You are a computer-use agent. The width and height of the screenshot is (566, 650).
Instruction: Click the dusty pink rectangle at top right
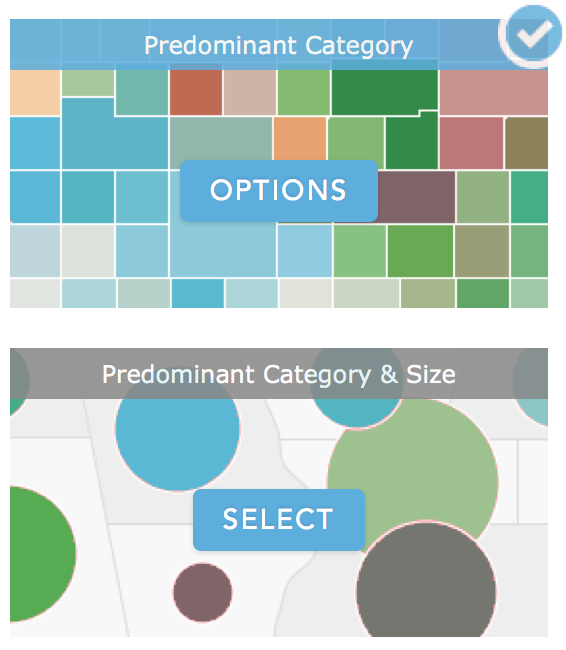[493, 92]
